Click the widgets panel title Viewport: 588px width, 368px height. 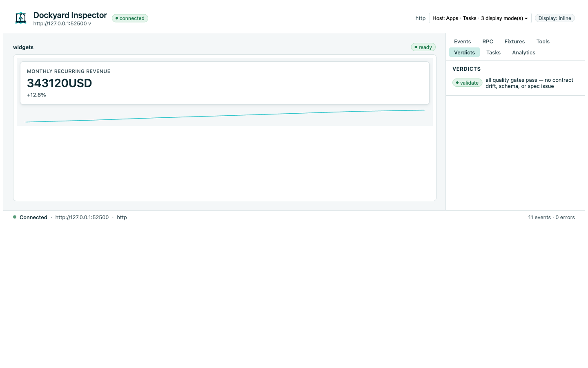point(23,47)
